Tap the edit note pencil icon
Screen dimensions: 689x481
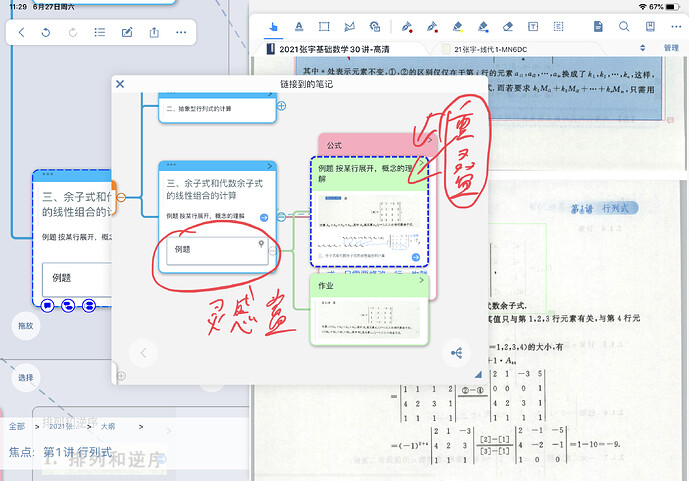(x=127, y=32)
